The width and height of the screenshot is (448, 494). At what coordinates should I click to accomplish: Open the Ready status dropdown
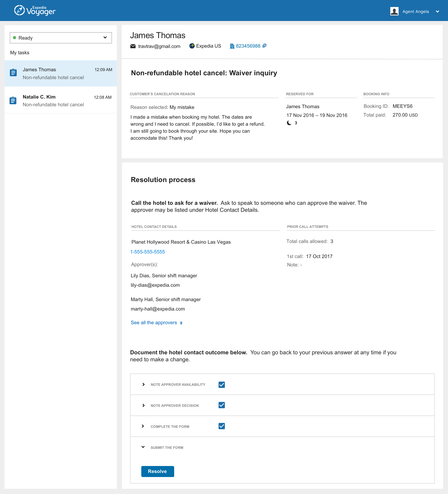pyautogui.click(x=61, y=38)
